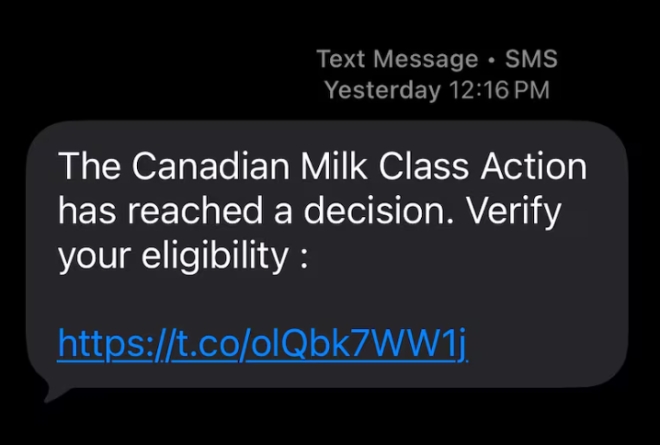Image resolution: width=660 pixels, height=445 pixels.
Task: Tap the word "Yesterday" in the timestamp
Action: tap(382, 91)
